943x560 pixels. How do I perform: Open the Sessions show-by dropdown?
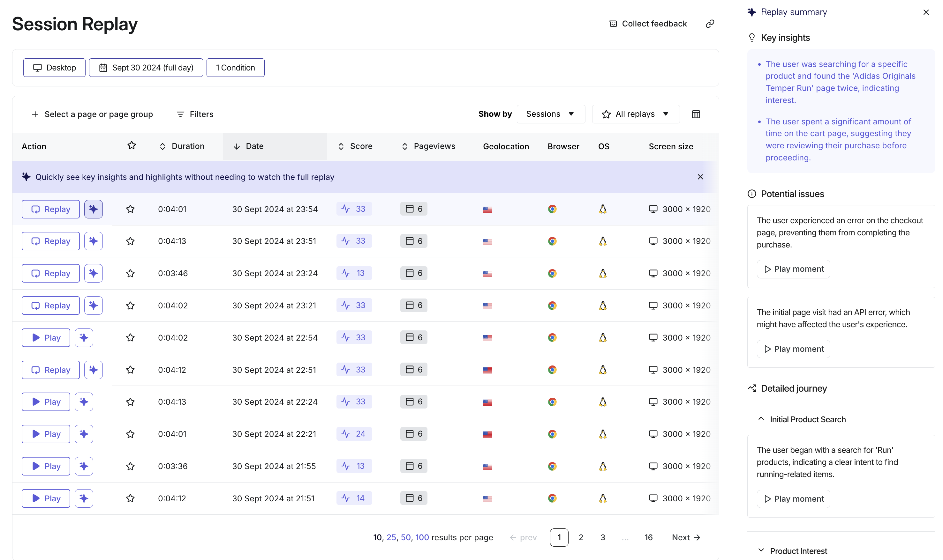[550, 114]
